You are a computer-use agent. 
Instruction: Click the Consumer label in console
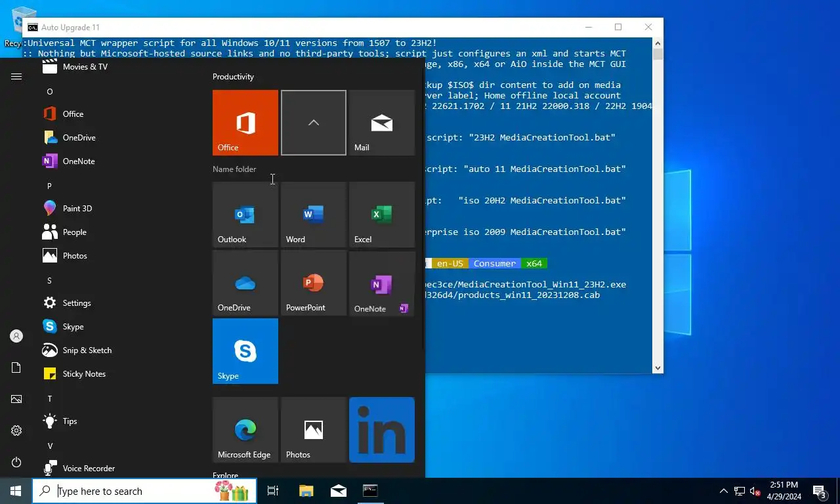[495, 264]
